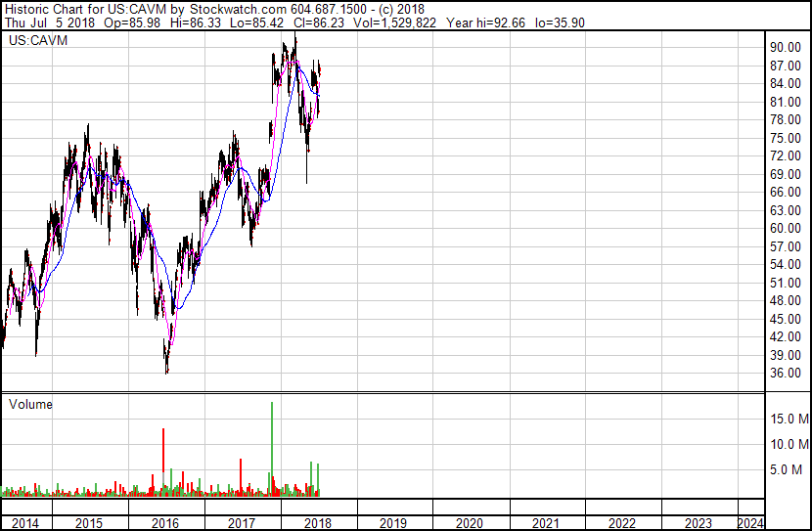Click the tallest green volume bar in late 2017
The height and width of the screenshot is (531, 812).
coord(272,449)
